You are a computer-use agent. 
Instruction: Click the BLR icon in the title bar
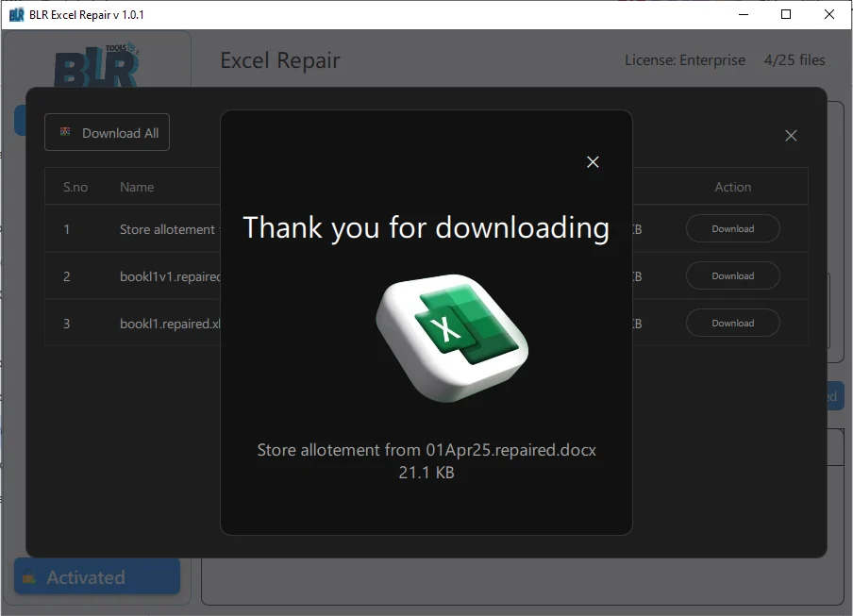point(17,14)
